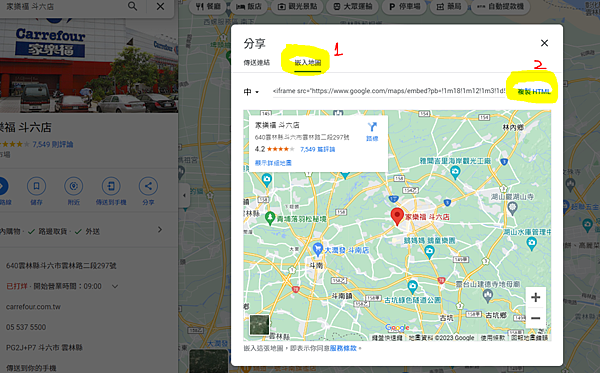Viewport: 600px width, 373px height.
Task: Click the 鵝媽媽 鵝童樂園 marker
Action: [x=429, y=252]
